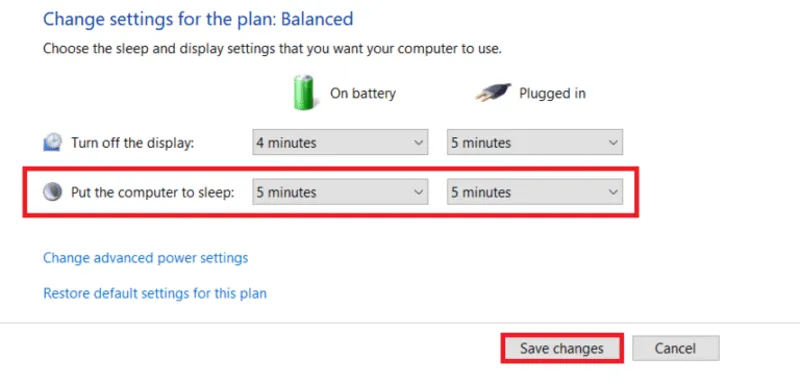Open the Plugged in display timeout dropdown
The height and width of the screenshot is (386, 800).
[x=535, y=143]
